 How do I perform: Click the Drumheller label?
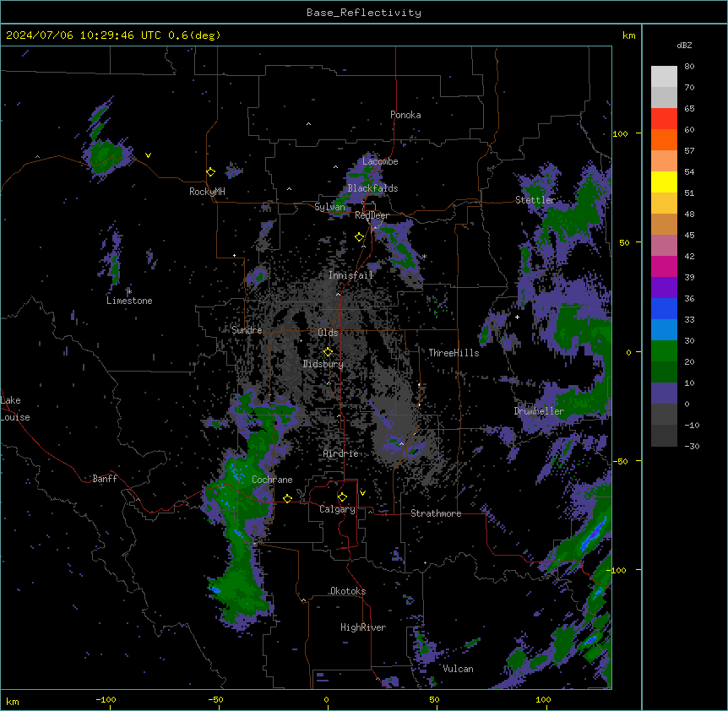(x=539, y=411)
